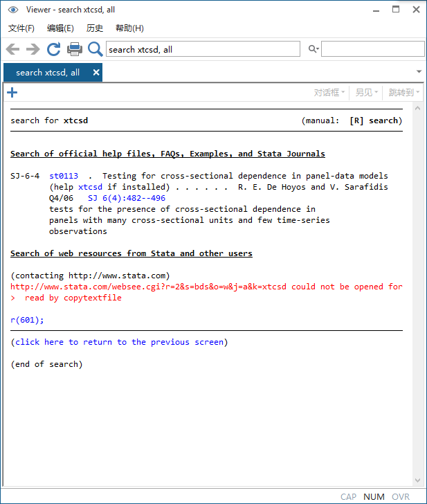The image size is (427, 504).
Task: Click in the command field with "search xtcsd, all"
Action: point(203,49)
